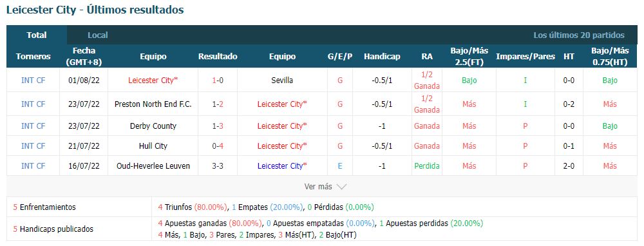Click Leicester City in the Sevilla row

click(153, 80)
